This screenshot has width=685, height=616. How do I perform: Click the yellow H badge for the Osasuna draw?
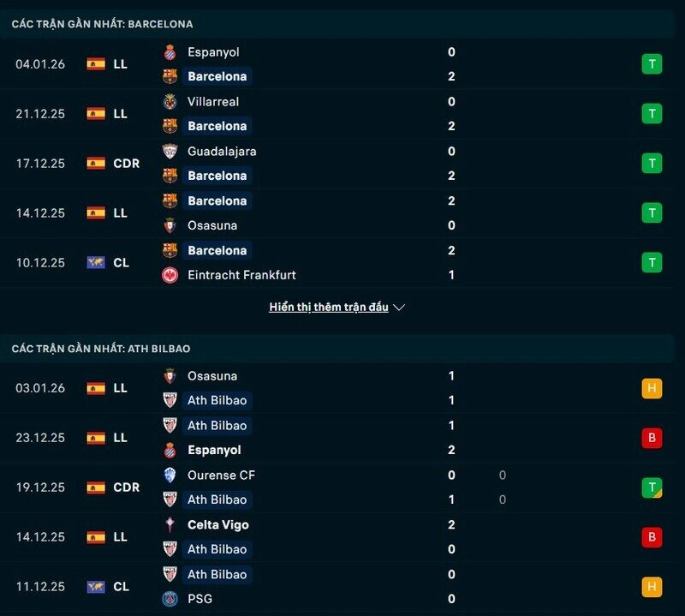(653, 388)
